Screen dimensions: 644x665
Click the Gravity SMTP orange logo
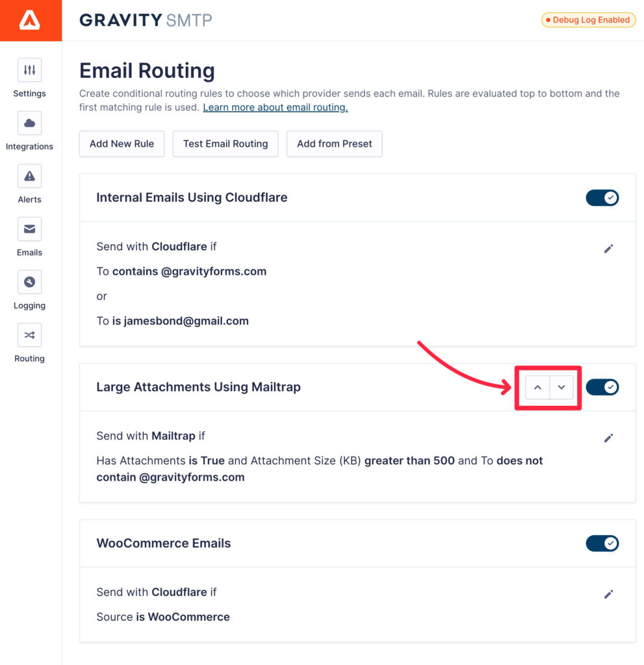[31, 20]
